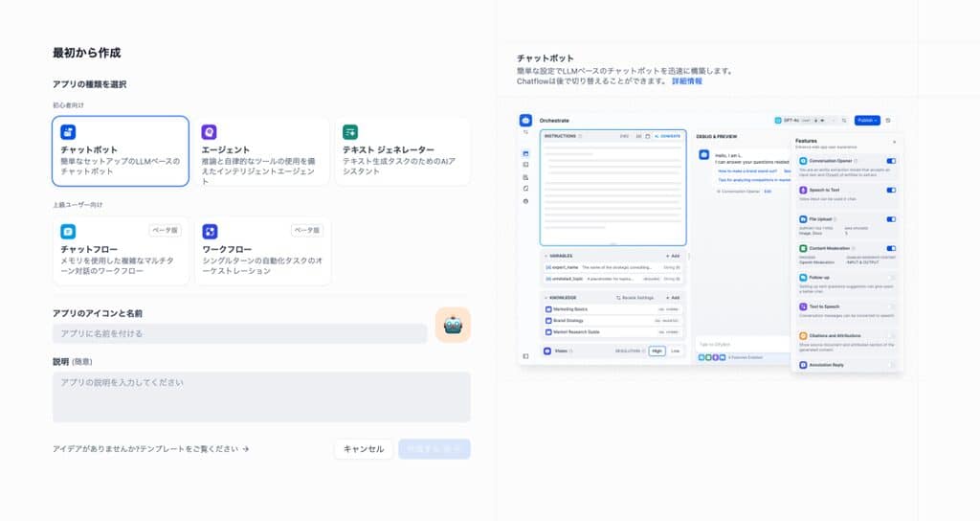Close the Features panel with the X
This screenshot has width=980, height=521.
click(x=895, y=142)
